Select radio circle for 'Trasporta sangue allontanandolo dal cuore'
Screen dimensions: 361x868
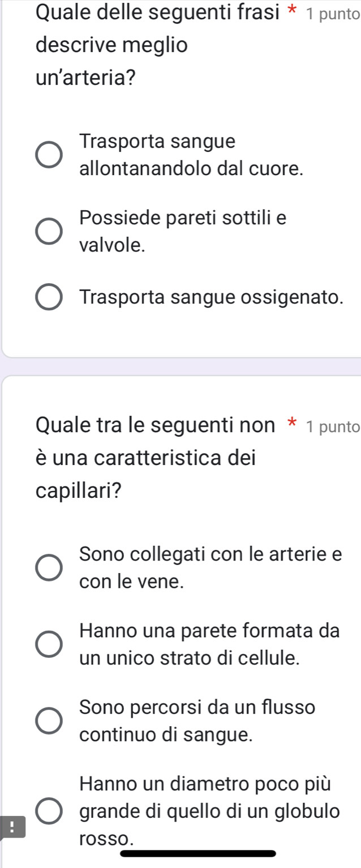tap(49, 155)
